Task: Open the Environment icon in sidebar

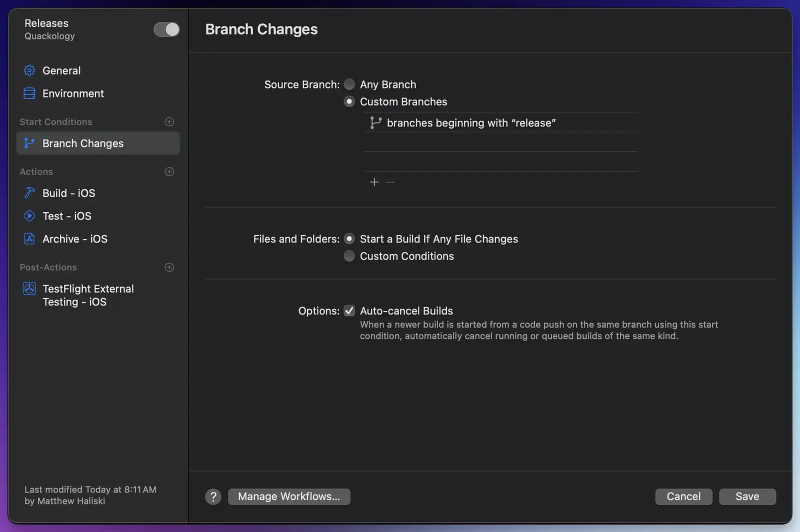Action: click(29, 93)
